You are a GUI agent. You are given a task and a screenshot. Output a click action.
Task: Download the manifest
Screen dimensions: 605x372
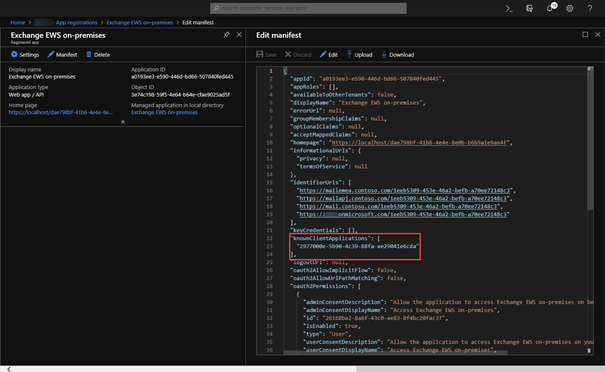(398, 54)
